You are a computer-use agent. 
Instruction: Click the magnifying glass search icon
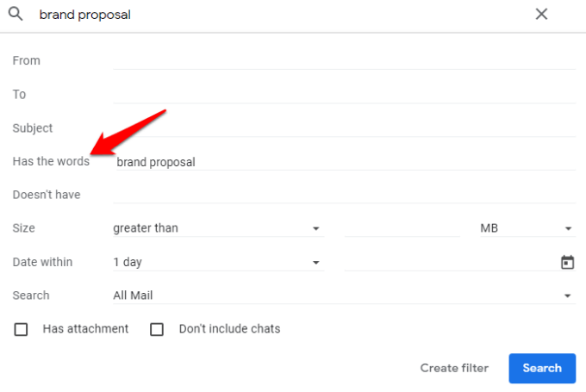pyautogui.click(x=15, y=15)
